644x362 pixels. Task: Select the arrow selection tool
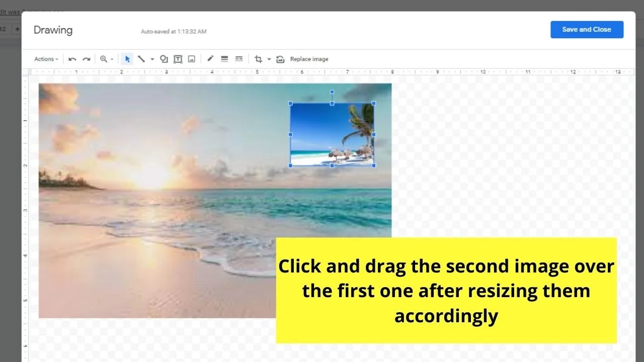(x=127, y=59)
